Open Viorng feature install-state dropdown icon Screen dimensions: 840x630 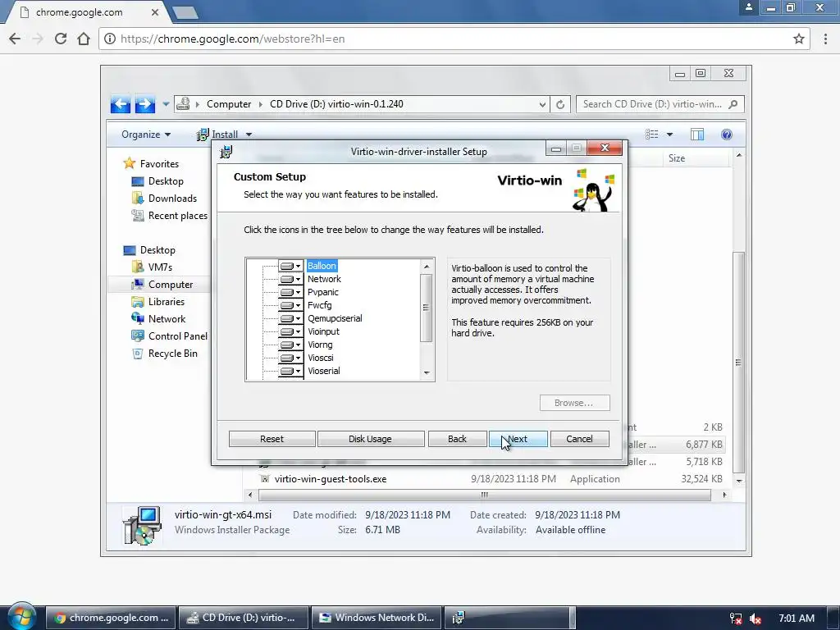pos(291,345)
